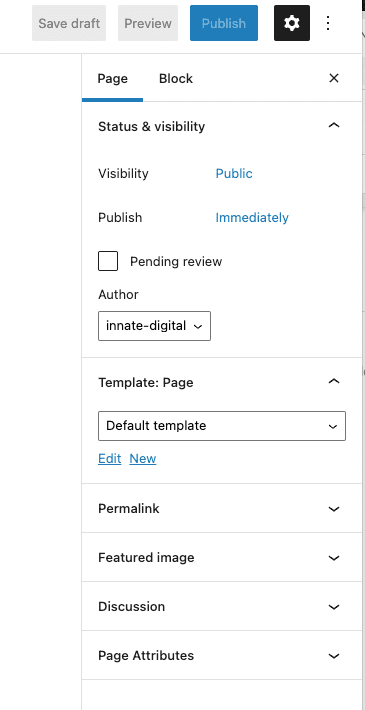Switch to the Page tab
365x710 pixels.
113,78
